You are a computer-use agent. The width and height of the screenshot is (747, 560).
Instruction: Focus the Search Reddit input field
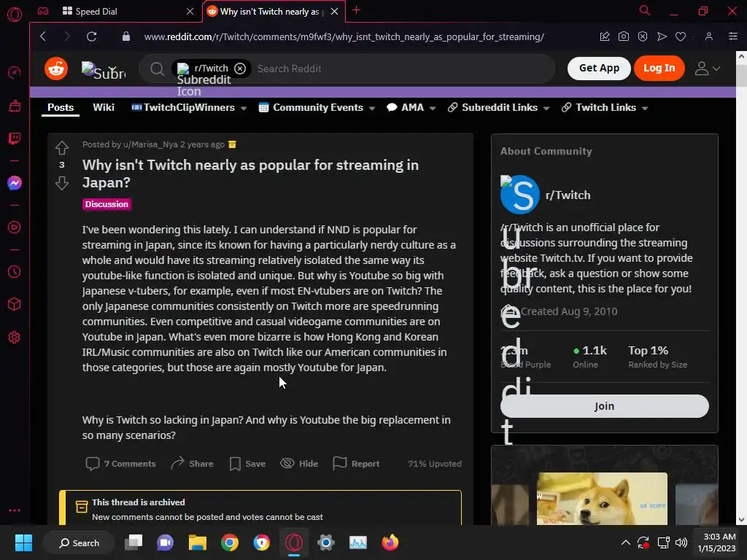(x=403, y=69)
